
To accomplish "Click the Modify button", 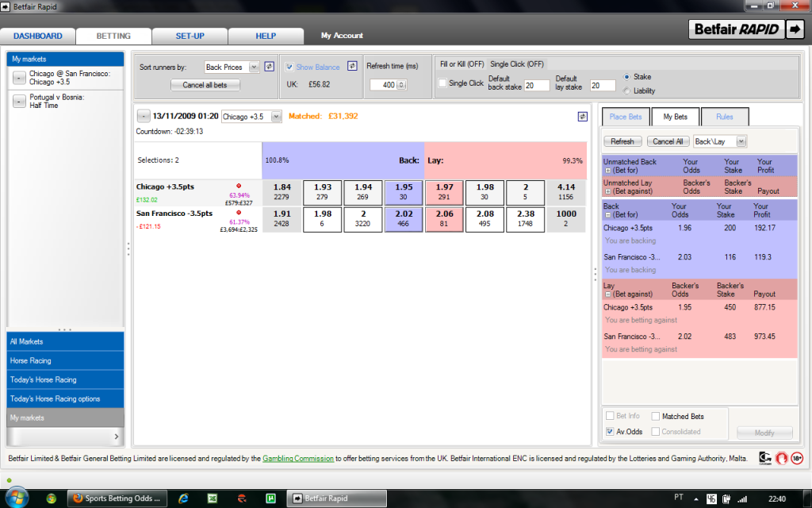I will 764,433.
